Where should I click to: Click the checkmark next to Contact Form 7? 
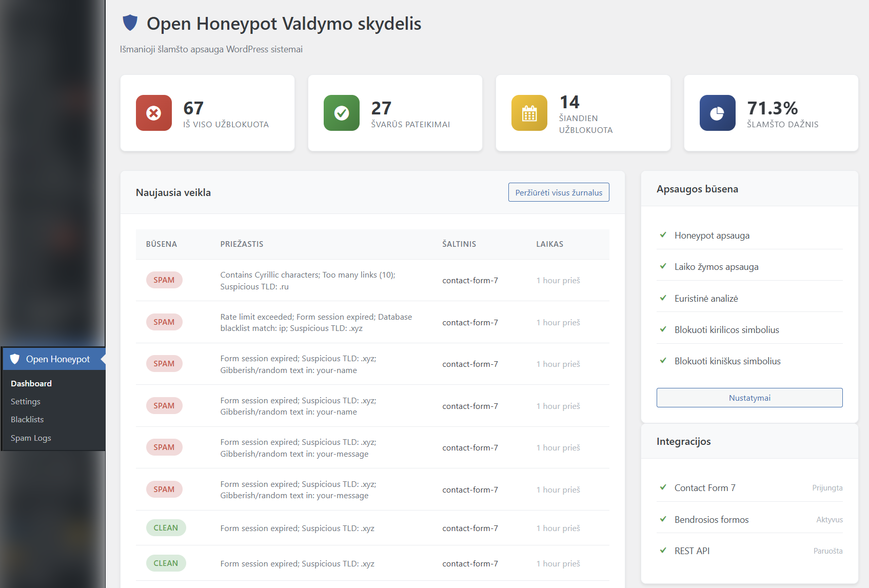663,487
